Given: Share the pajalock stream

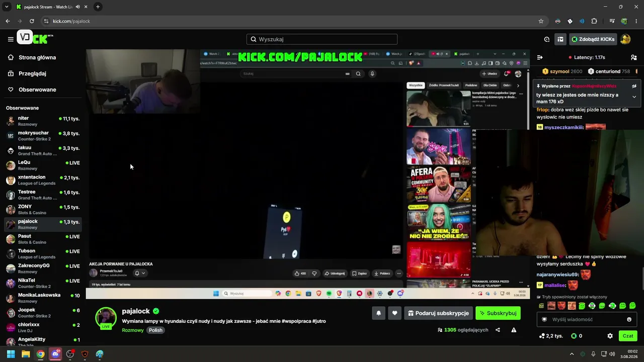Looking at the screenshot, I should (x=498, y=330).
